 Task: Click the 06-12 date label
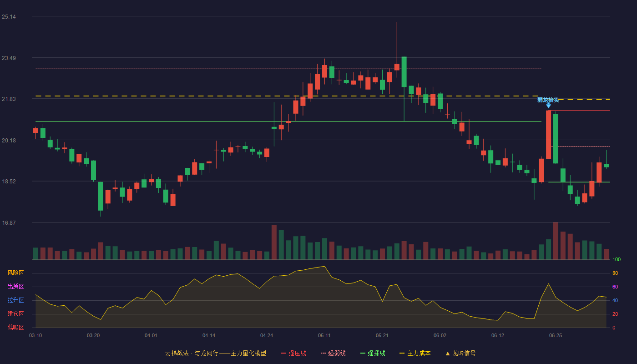tap(498, 335)
